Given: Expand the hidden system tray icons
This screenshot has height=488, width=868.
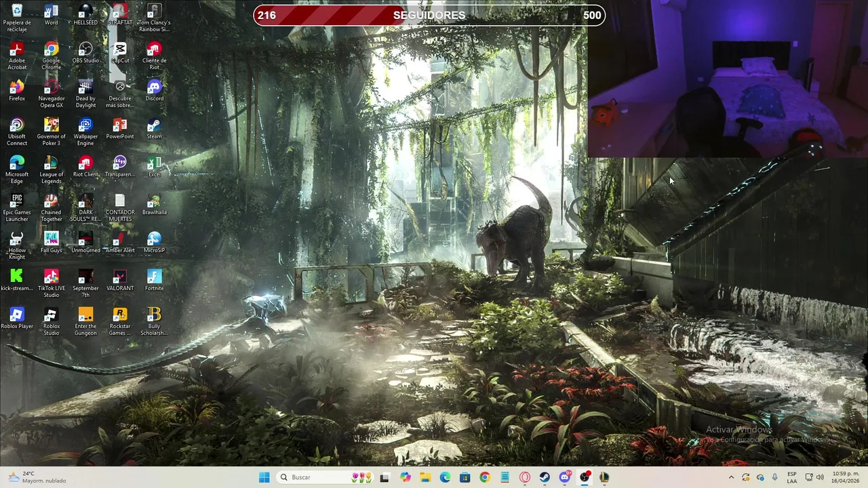Looking at the screenshot, I should point(731,477).
